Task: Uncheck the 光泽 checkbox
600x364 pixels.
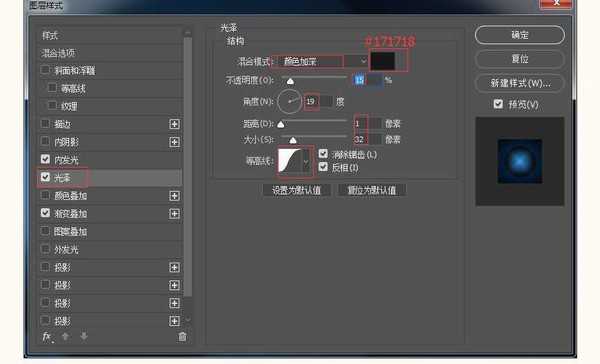Action: (x=45, y=177)
